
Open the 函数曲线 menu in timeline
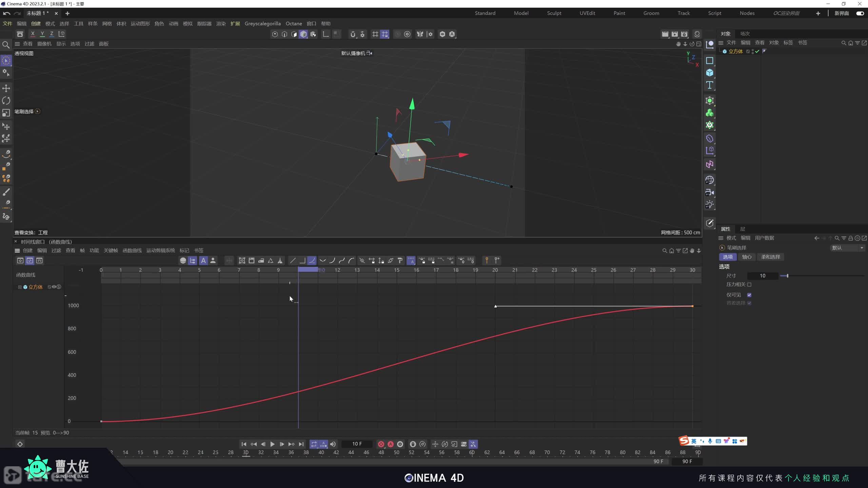pos(132,250)
